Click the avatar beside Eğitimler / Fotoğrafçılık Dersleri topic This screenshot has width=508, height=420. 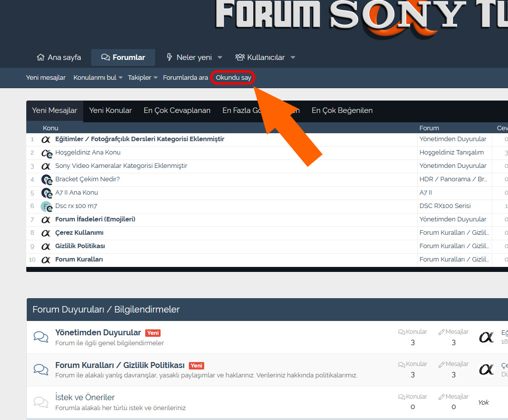click(x=46, y=140)
